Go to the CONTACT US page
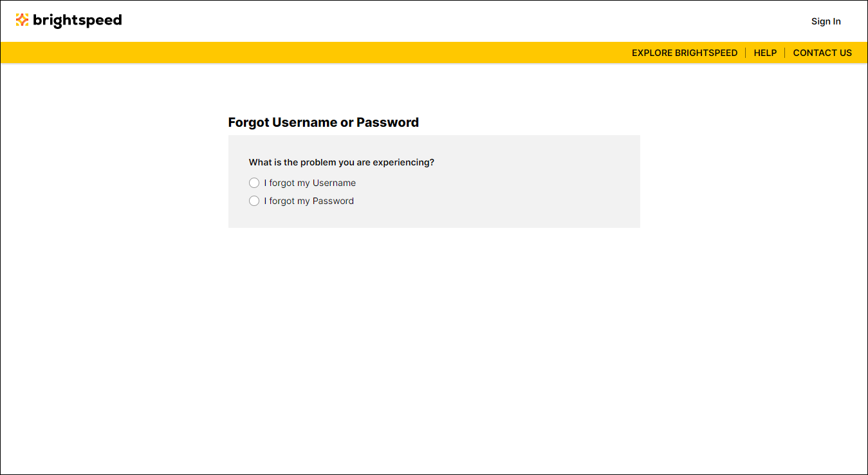The image size is (868, 475). click(x=822, y=53)
